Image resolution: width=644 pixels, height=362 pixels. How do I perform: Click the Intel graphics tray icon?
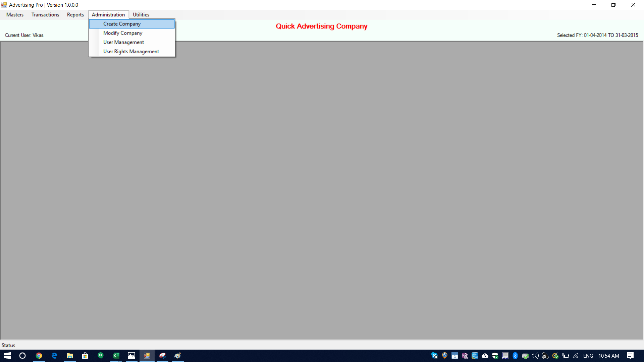(x=475, y=356)
